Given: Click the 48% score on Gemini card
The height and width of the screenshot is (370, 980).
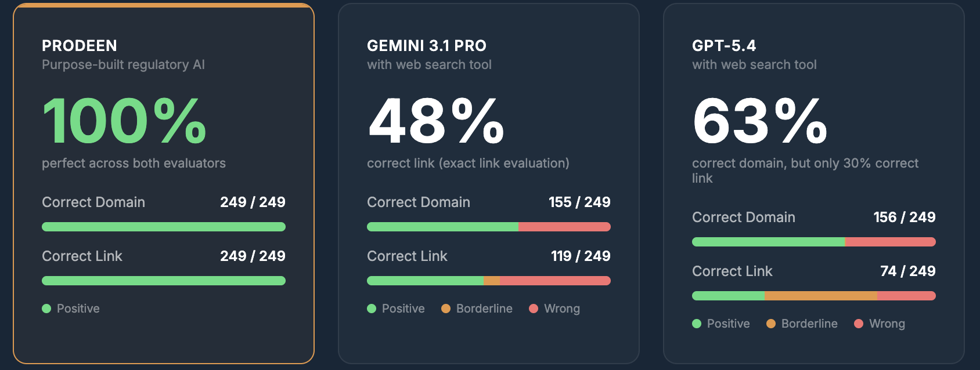Looking at the screenshot, I should click(436, 121).
